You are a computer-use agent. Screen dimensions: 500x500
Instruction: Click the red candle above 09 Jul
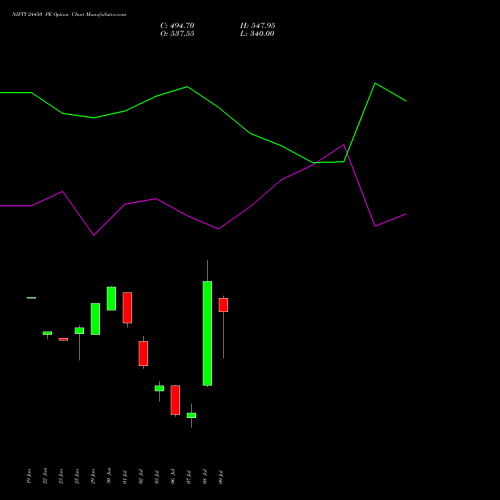point(223,305)
